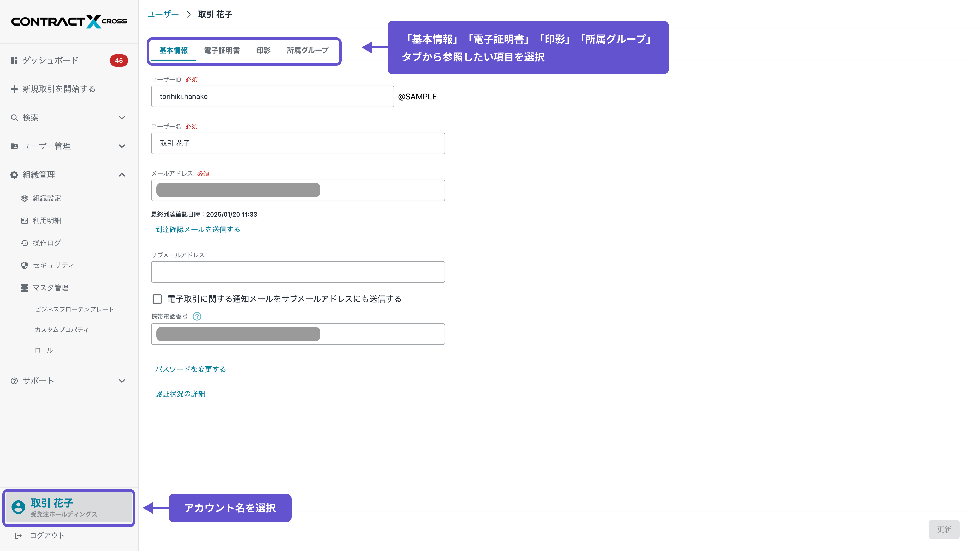Click the help icon next to 携帯電話番号
The image size is (980, 551).
tap(197, 316)
